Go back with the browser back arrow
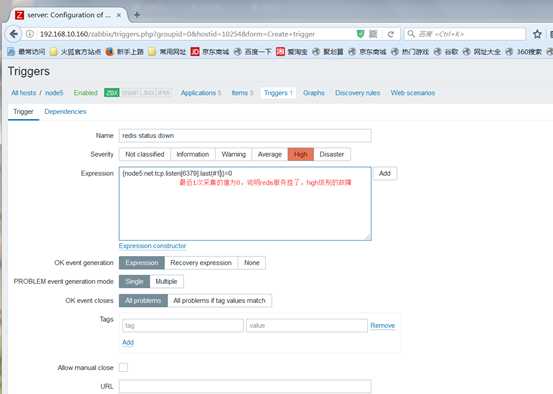Image resolution: width=553 pixels, height=394 pixels. click(x=14, y=34)
